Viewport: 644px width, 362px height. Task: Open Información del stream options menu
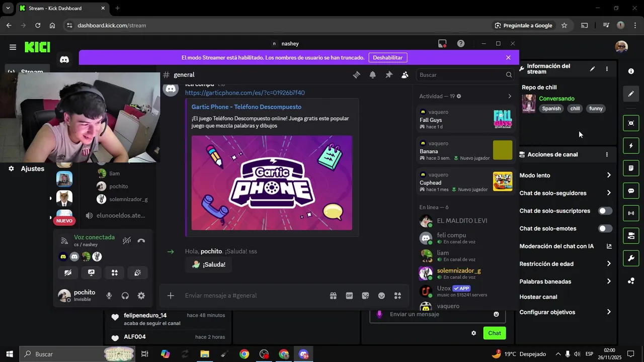click(x=607, y=69)
